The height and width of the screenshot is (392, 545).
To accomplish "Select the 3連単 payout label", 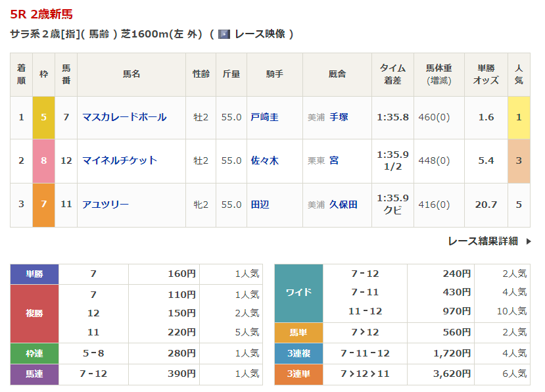I will (x=298, y=374).
